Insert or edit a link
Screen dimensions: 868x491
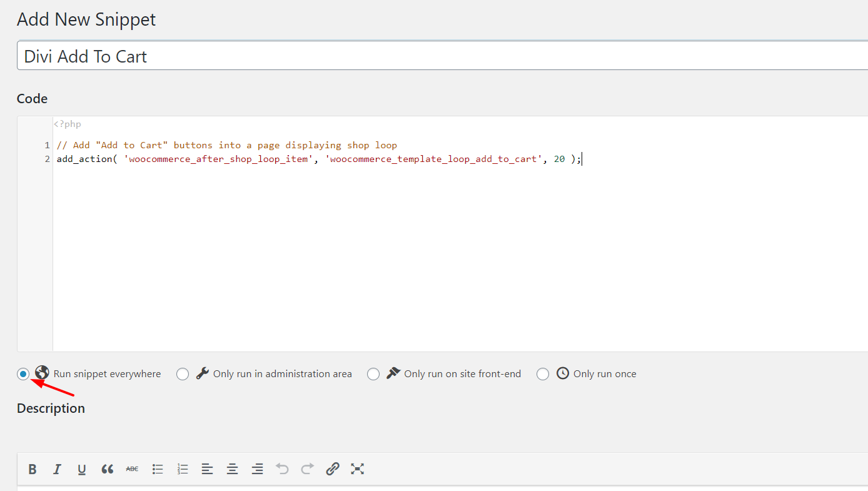point(333,468)
